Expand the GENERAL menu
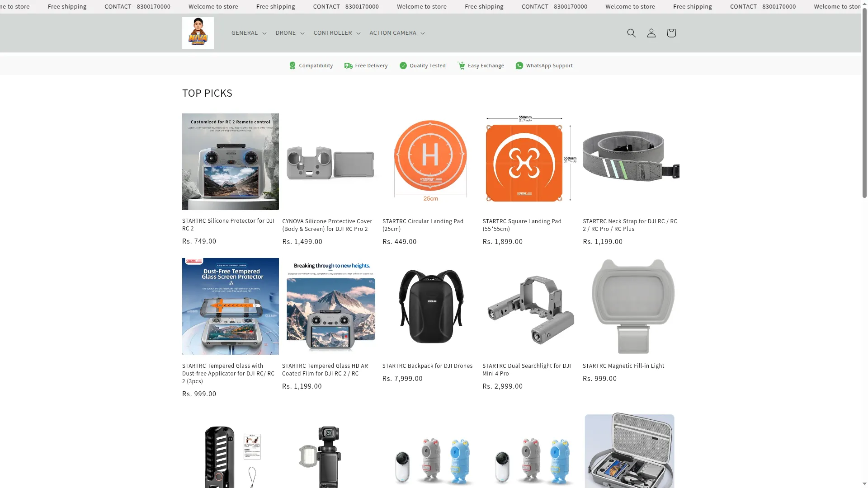 249,33
